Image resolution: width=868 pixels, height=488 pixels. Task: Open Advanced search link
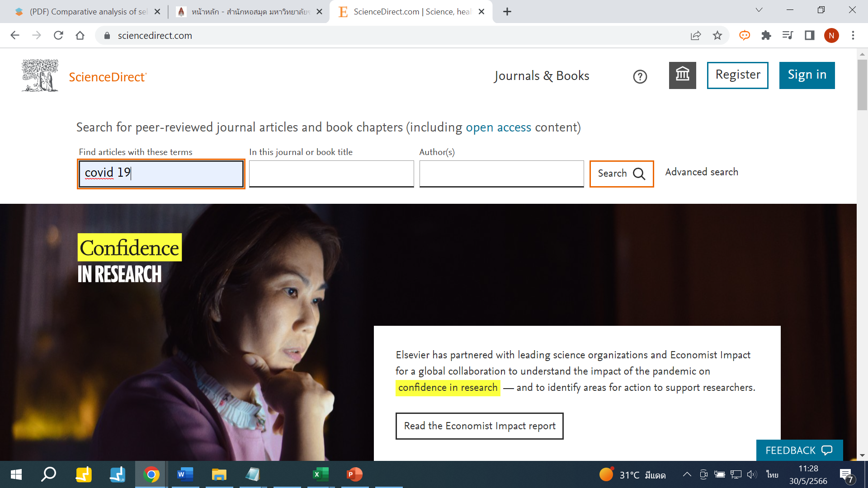pyautogui.click(x=702, y=172)
